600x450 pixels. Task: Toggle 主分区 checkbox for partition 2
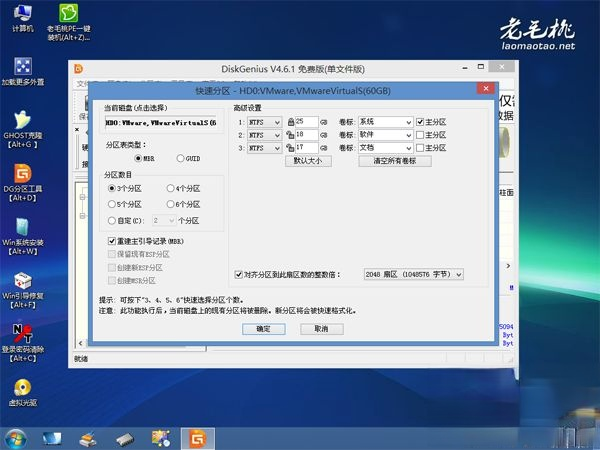420,135
